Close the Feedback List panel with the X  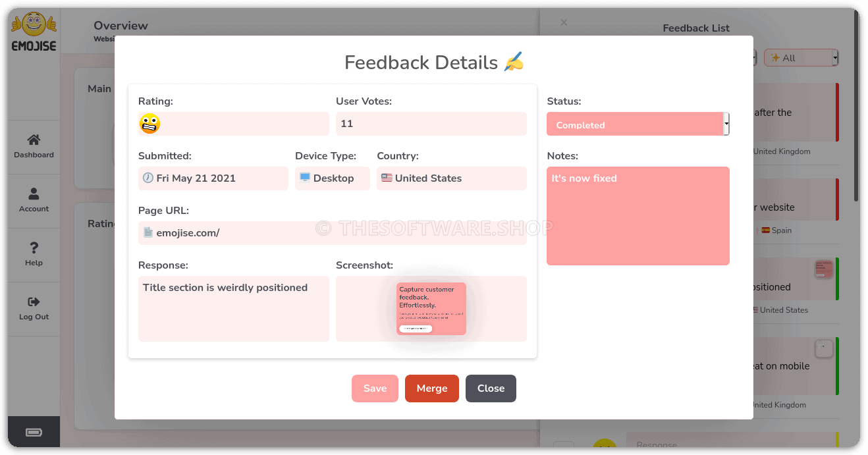pos(564,22)
